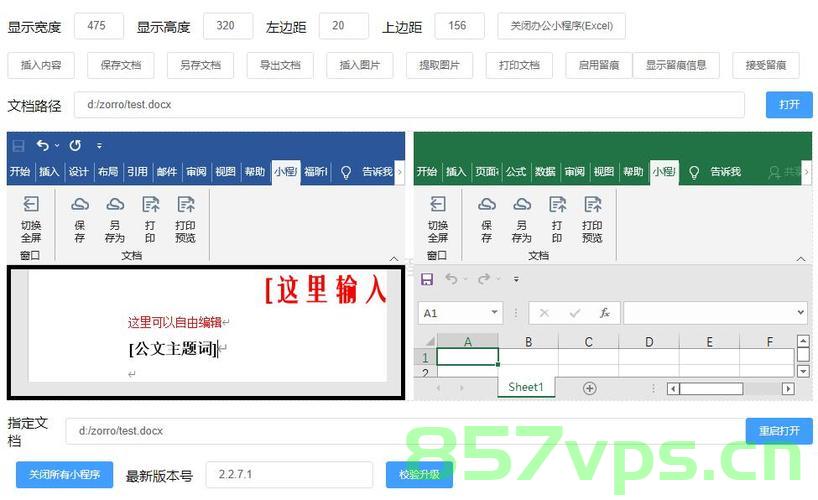Click the Word lightbulb tell-me icon
Screen dimensions: 818x500
(345, 172)
